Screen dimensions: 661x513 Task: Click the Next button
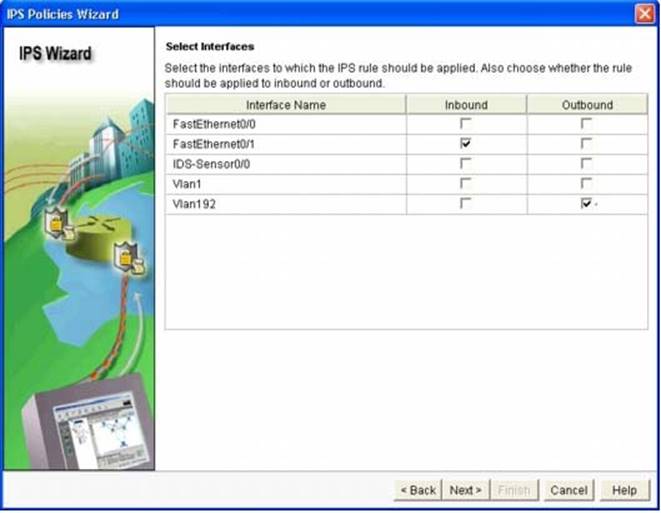click(x=466, y=490)
